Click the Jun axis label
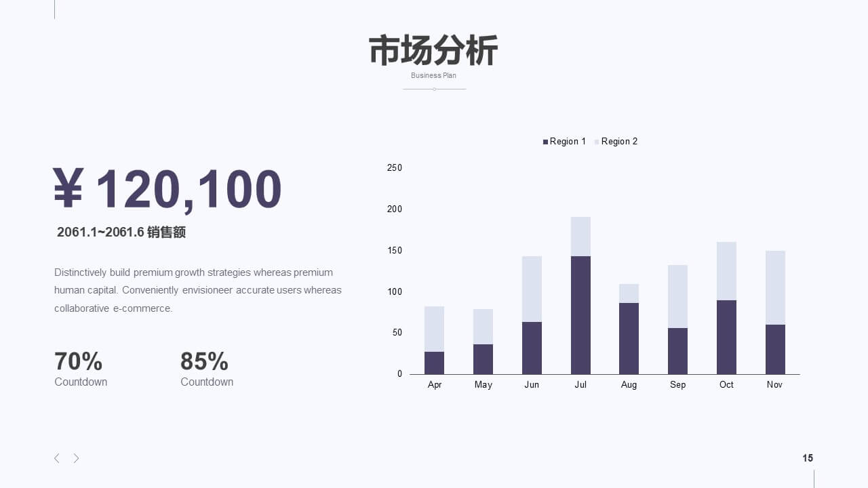 pos(532,385)
